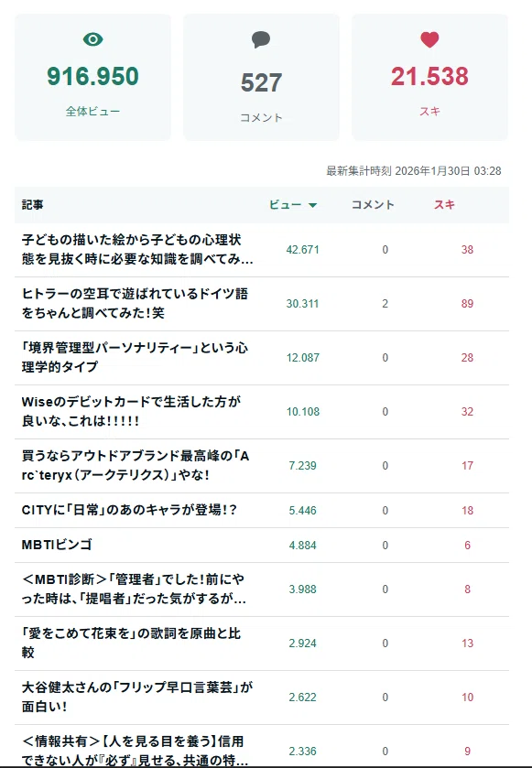The image size is (532, 768).
Task: Click the green eye views icon
Action: pyautogui.click(x=93, y=39)
